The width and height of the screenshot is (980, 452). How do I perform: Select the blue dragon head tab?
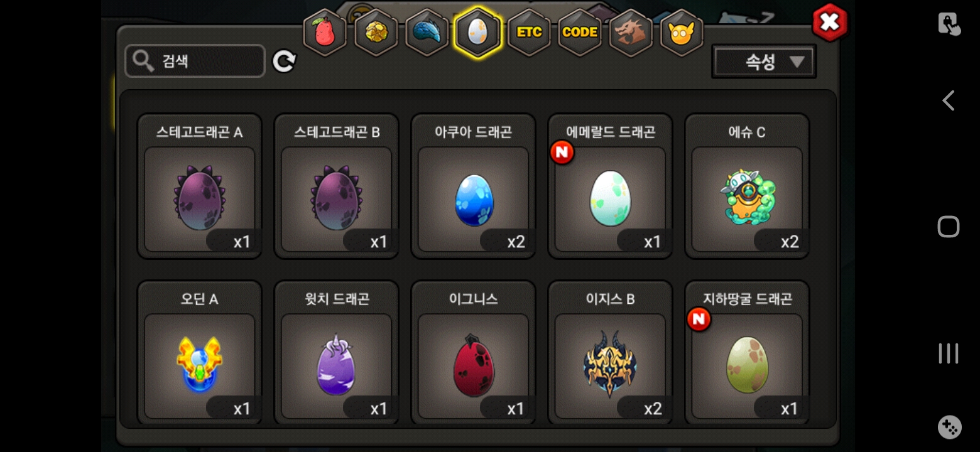pos(427,32)
